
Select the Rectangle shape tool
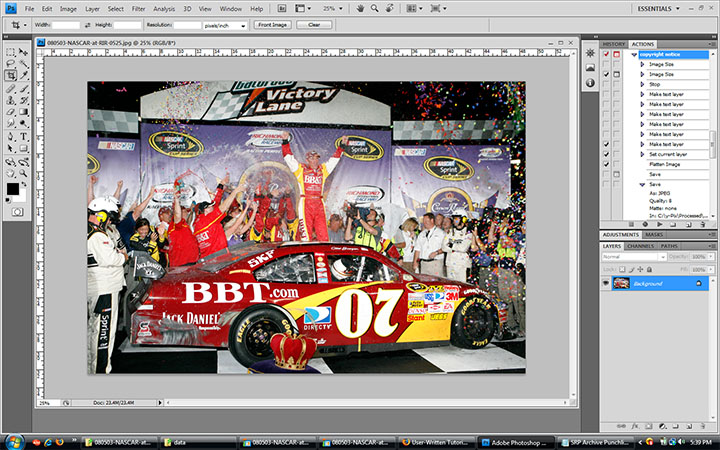tap(23, 148)
